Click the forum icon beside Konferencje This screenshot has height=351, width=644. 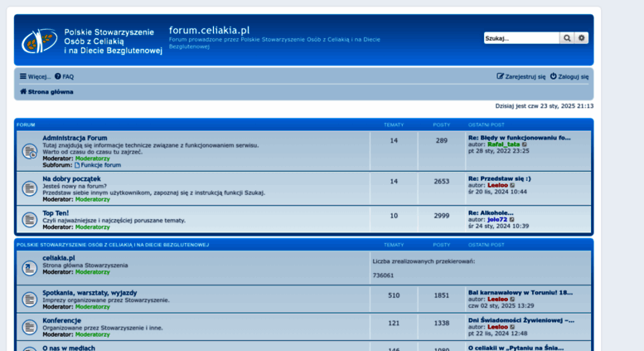(30, 327)
